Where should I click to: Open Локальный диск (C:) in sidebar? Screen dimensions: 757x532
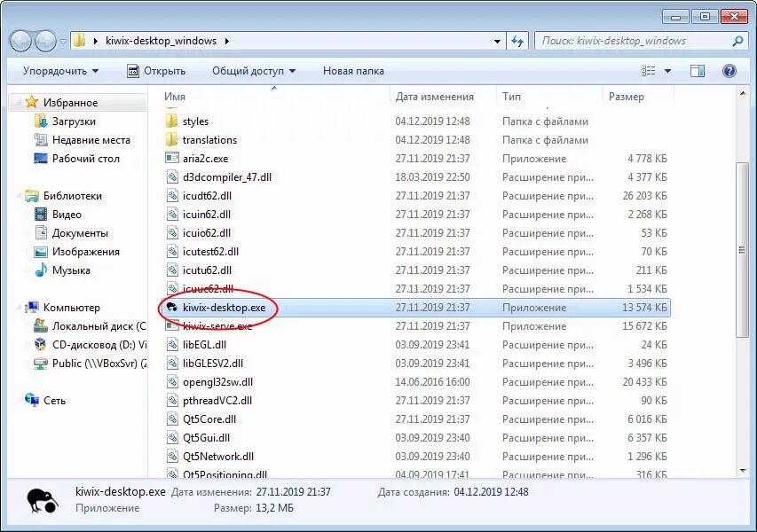point(99,326)
